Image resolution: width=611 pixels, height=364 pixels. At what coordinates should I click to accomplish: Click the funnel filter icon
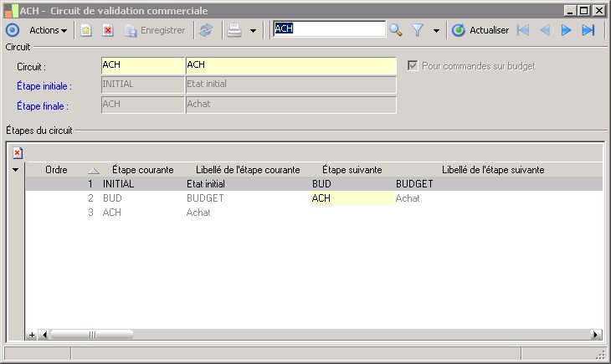point(418,30)
